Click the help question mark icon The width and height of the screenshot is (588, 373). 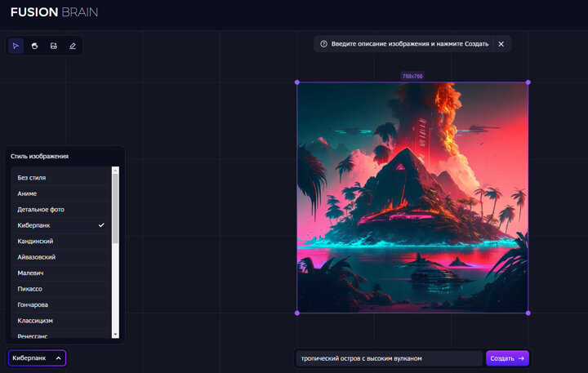(x=323, y=44)
